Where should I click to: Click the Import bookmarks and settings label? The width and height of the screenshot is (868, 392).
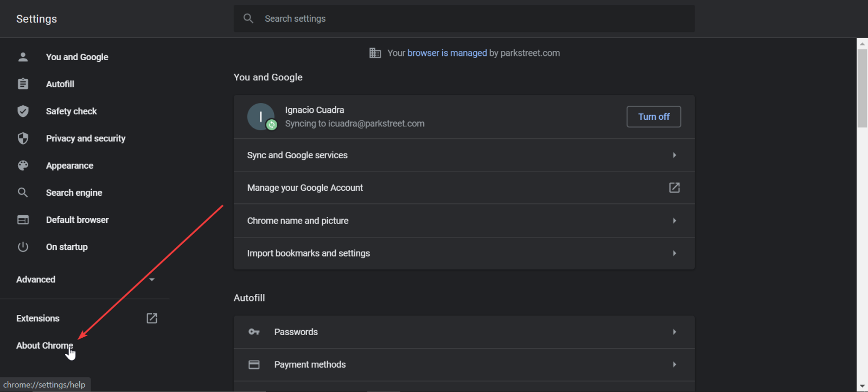pos(309,253)
